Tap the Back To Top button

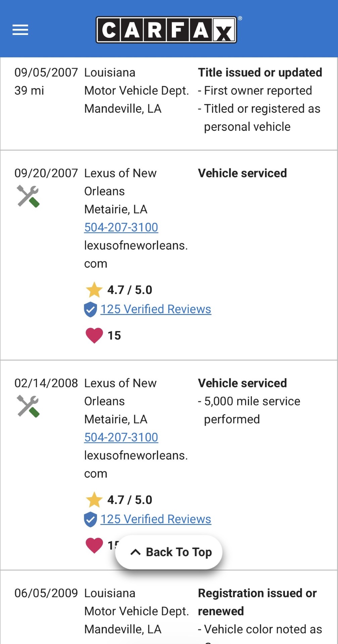point(169,552)
